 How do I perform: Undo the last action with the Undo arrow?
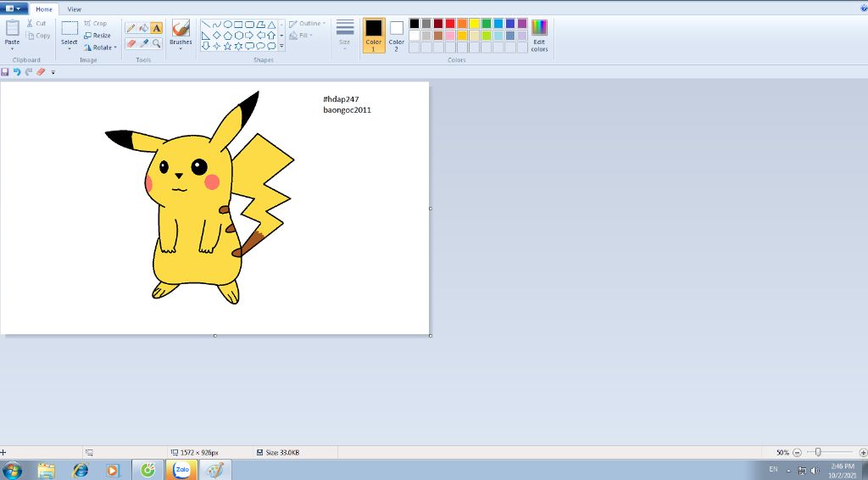tap(17, 72)
